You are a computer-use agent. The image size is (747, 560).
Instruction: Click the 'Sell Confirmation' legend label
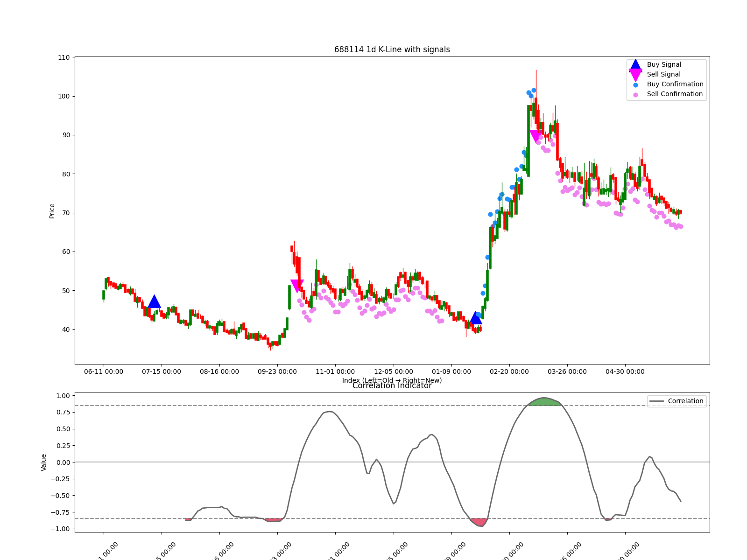tap(675, 94)
